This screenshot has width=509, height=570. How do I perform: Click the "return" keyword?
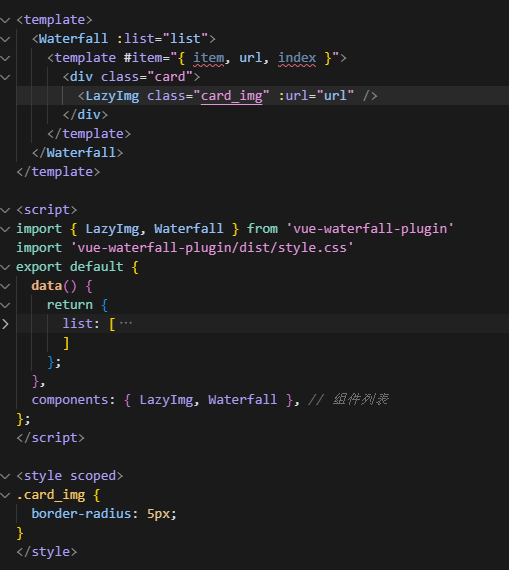(69, 305)
